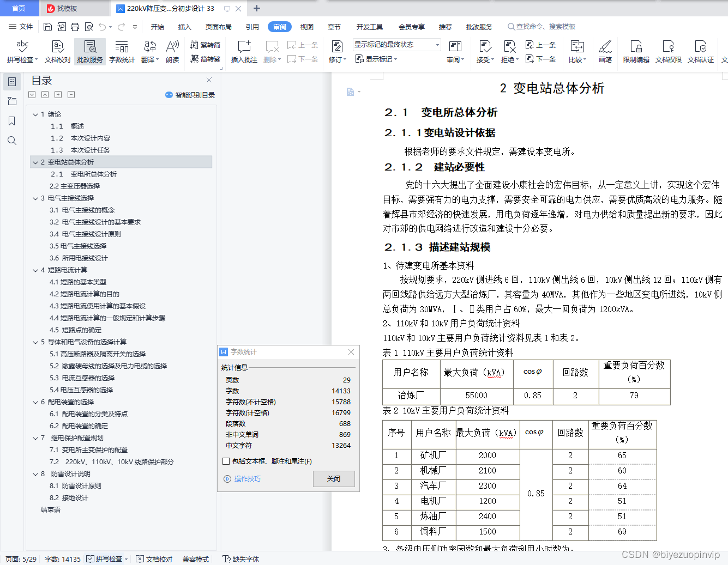Click the 查找命令、搜索模板 search field

pos(543,27)
